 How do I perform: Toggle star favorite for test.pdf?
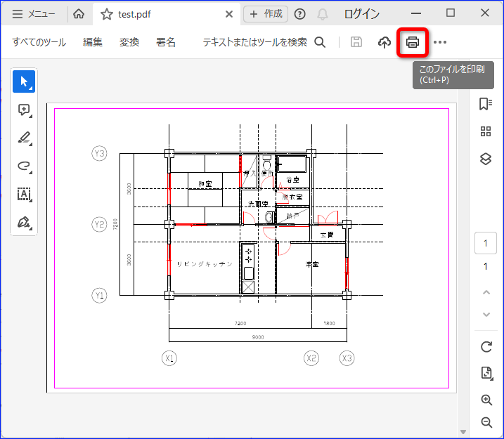point(107,14)
